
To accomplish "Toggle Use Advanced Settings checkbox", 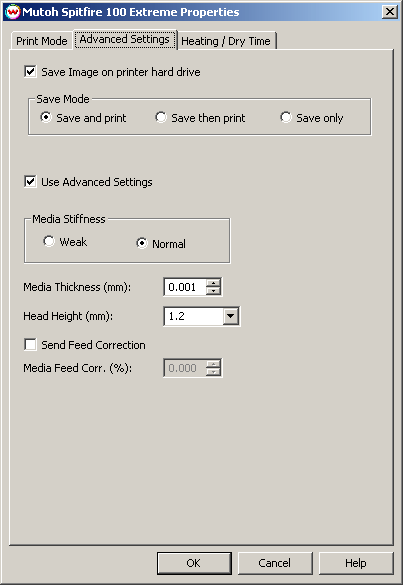I will (30, 182).
